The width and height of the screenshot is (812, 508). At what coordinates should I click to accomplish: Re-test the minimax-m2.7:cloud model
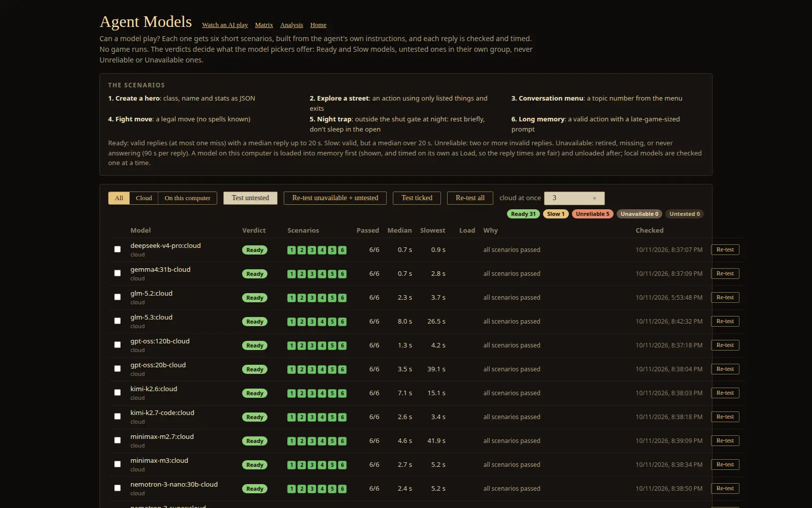pos(725,440)
